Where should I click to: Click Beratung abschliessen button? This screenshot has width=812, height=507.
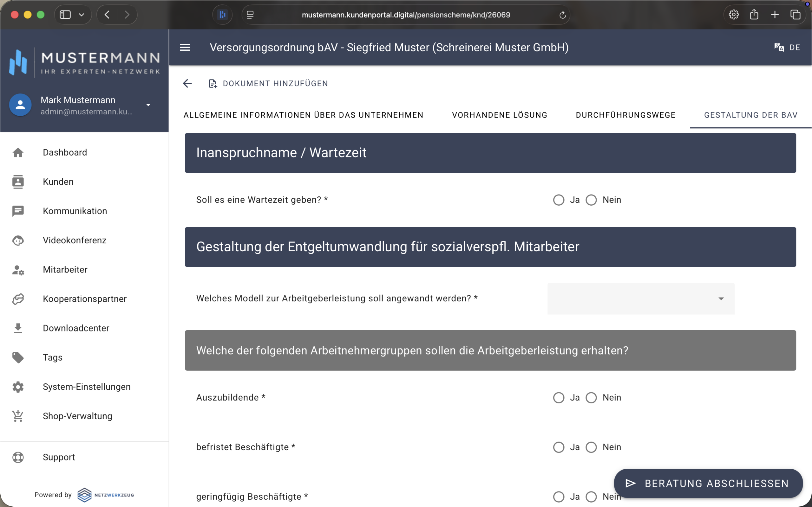point(708,483)
